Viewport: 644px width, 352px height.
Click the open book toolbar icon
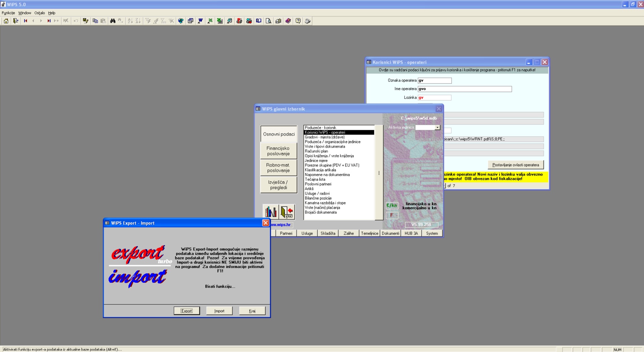tap(259, 21)
